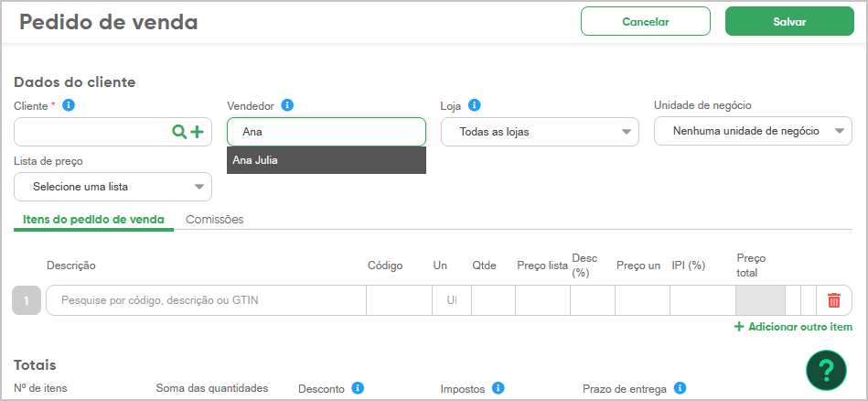Click the Pedido de venda page title

(x=109, y=22)
